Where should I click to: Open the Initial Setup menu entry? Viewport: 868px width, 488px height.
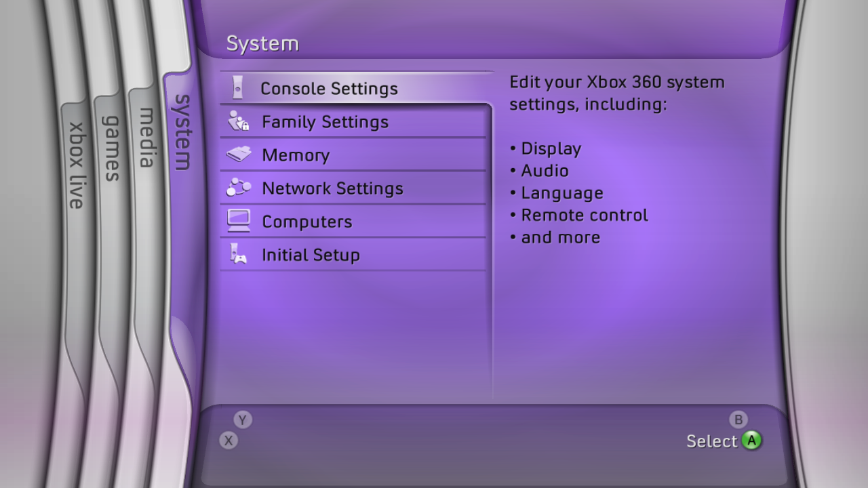(x=353, y=254)
